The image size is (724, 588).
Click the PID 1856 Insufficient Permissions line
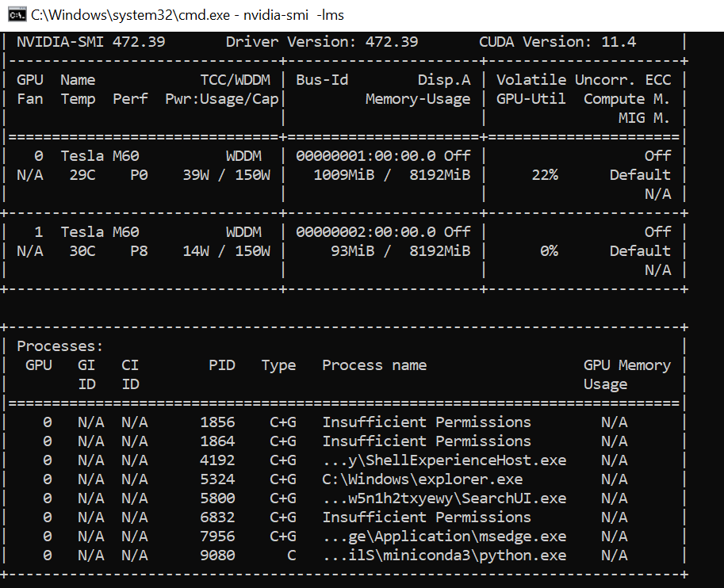427,422
